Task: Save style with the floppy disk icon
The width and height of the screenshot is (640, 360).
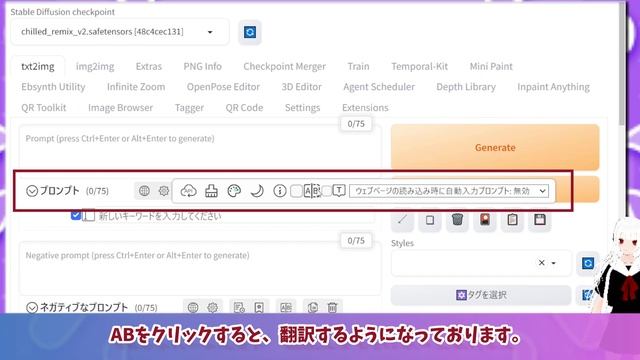Action: pos(540,220)
